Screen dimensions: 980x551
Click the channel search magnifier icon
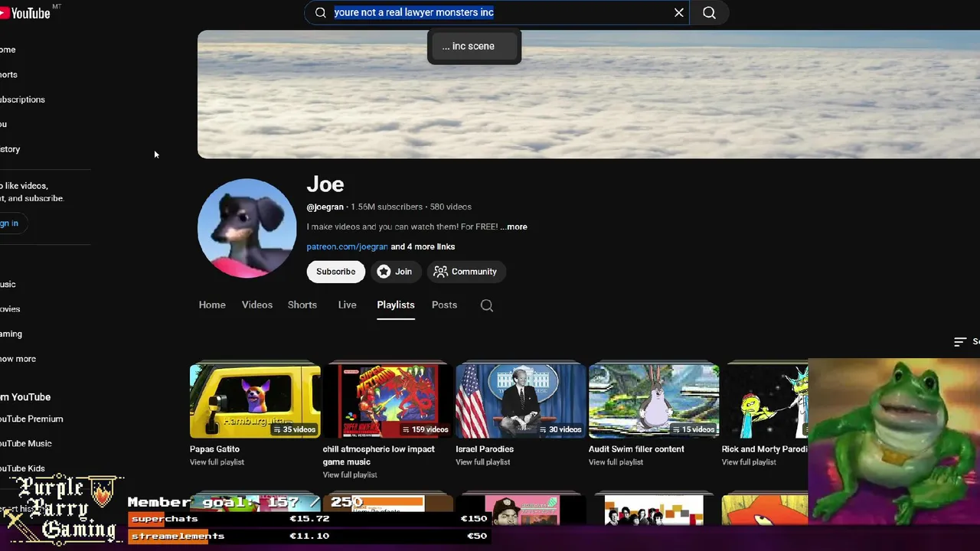point(487,305)
